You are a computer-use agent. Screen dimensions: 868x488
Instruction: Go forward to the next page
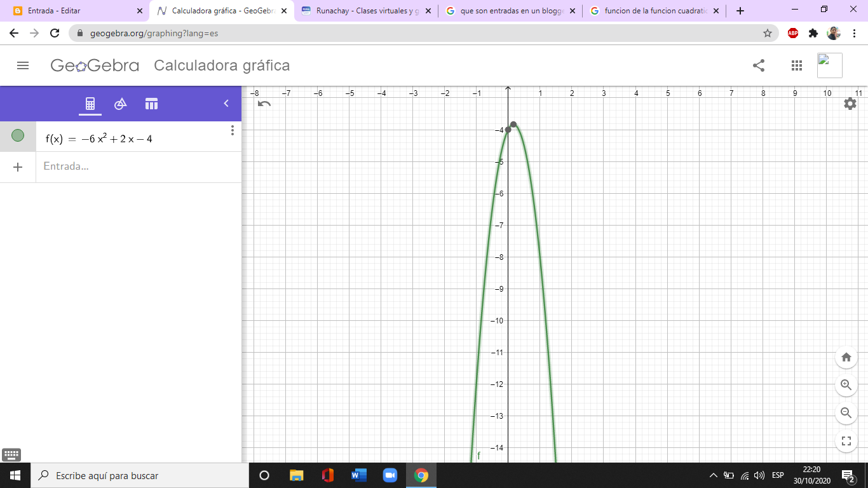[34, 33]
